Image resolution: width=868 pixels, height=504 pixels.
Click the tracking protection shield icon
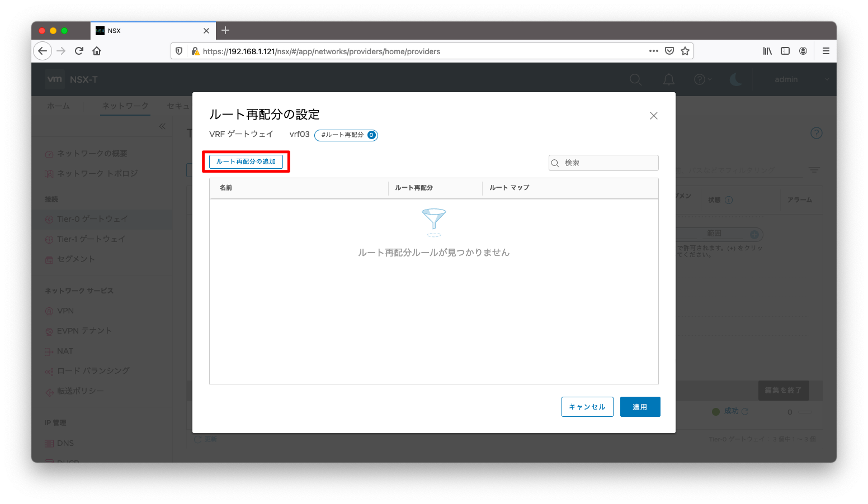pos(179,51)
